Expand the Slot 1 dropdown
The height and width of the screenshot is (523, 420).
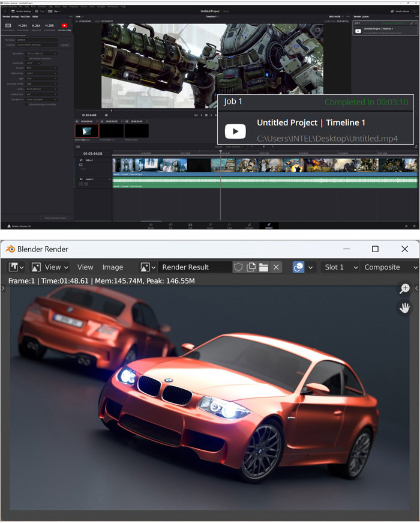pyautogui.click(x=338, y=267)
